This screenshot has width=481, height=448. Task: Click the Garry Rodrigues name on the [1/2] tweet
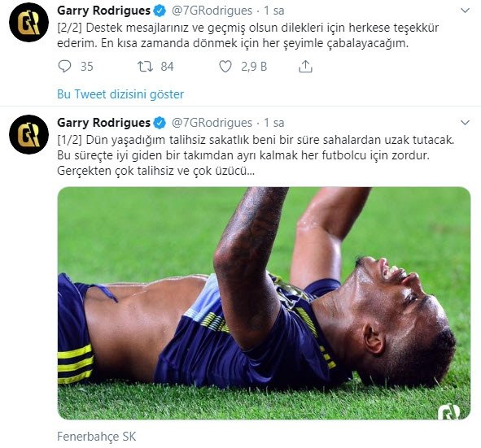pyautogui.click(x=103, y=123)
